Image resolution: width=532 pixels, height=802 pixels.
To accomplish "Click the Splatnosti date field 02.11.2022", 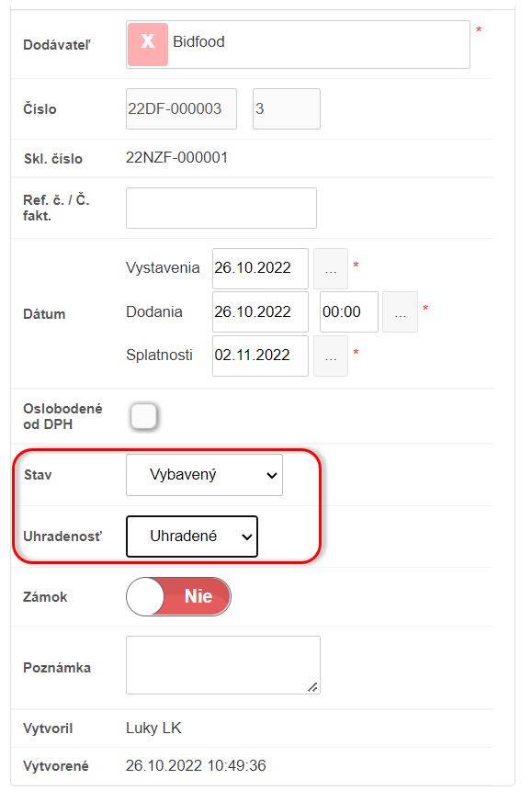I will tap(260, 356).
